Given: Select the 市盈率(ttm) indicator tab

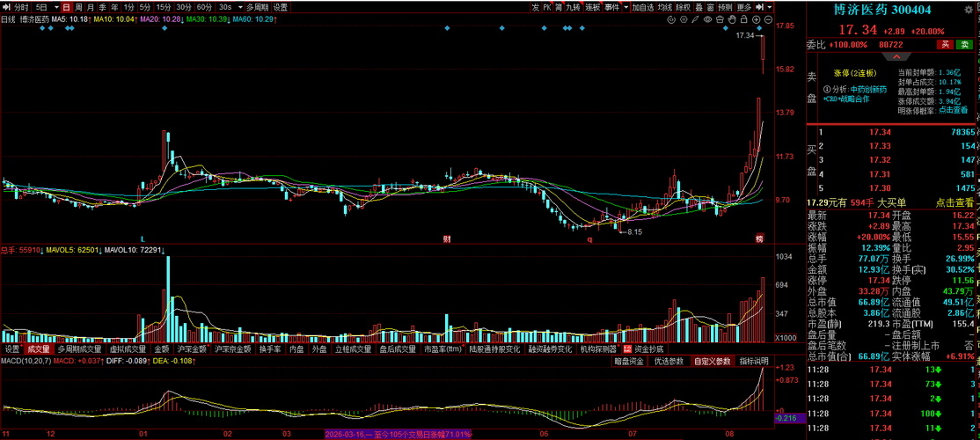Looking at the screenshot, I should [x=442, y=348].
